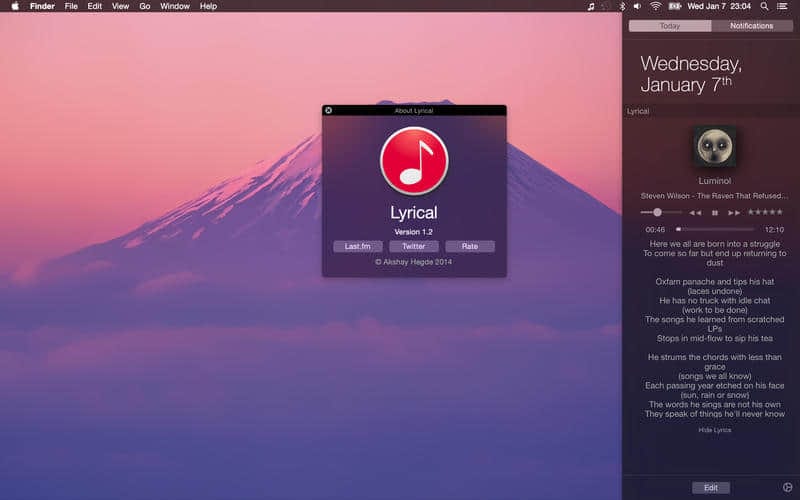Click the red Lyrical app logo

[414, 161]
